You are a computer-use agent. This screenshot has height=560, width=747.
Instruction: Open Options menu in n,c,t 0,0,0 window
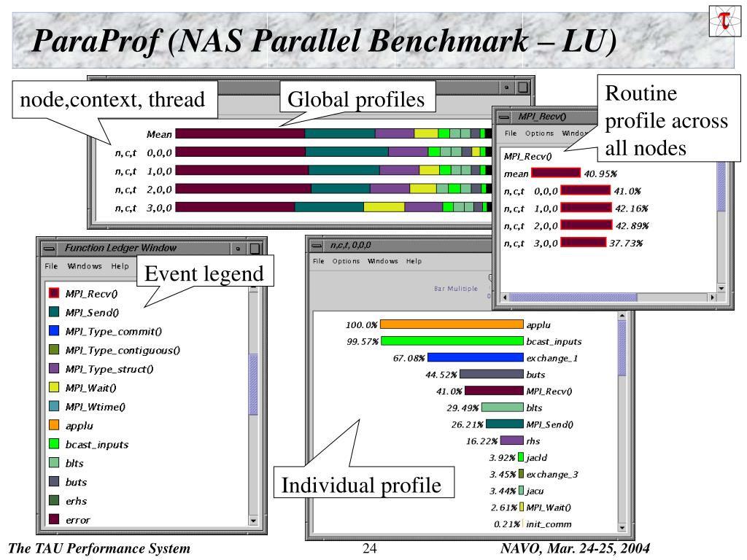[346, 261]
